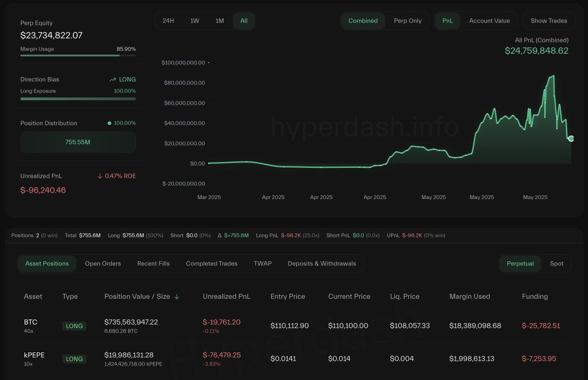
Task: Click the Show Trades button
Action: tap(548, 21)
